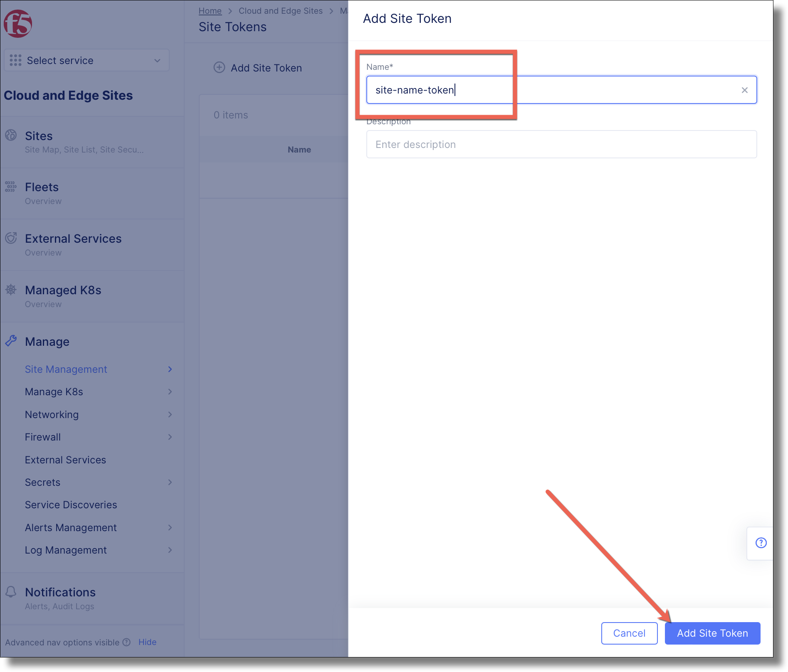Select the Manage K8s nav item
Image resolution: width=788 pixels, height=672 pixels.
tap(54, 392)
